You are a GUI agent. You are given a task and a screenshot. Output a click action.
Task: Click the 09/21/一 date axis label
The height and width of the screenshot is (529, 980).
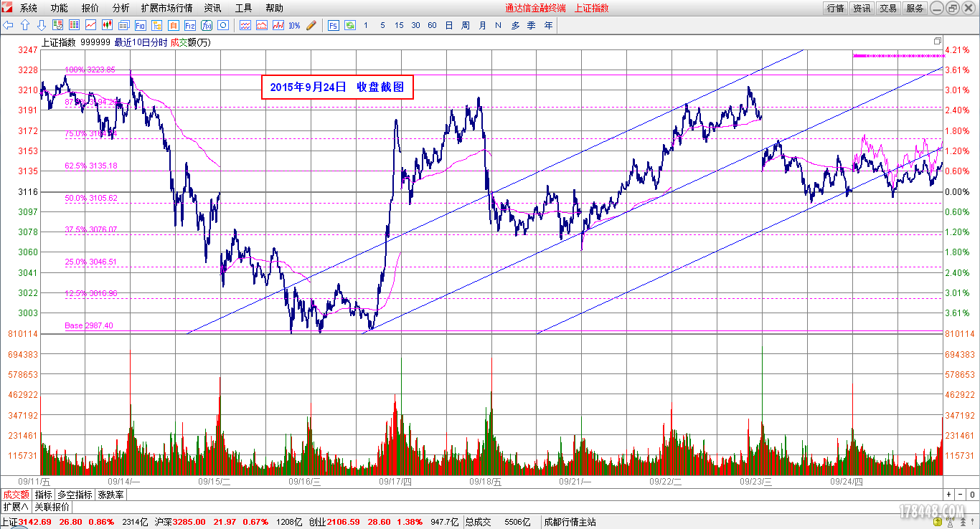coord(575,482)
